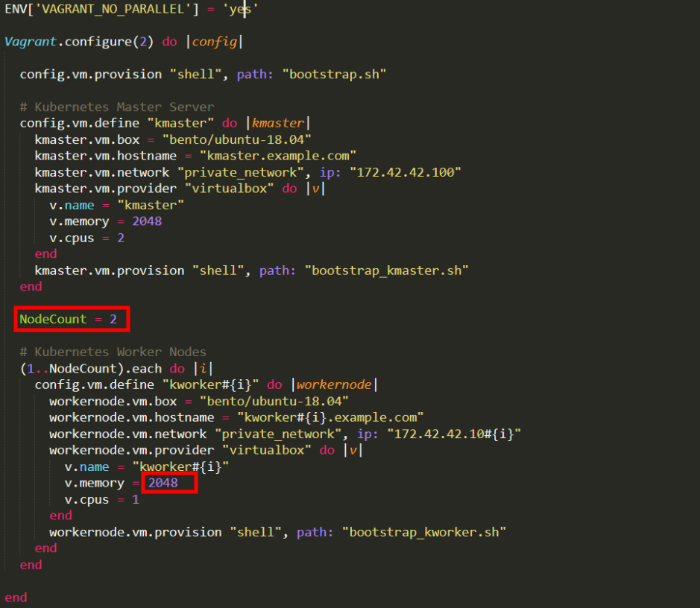Click workernode.vm.provider "virtualbox" text
Viewport: 700px width, 608px height.
[180, 450]
